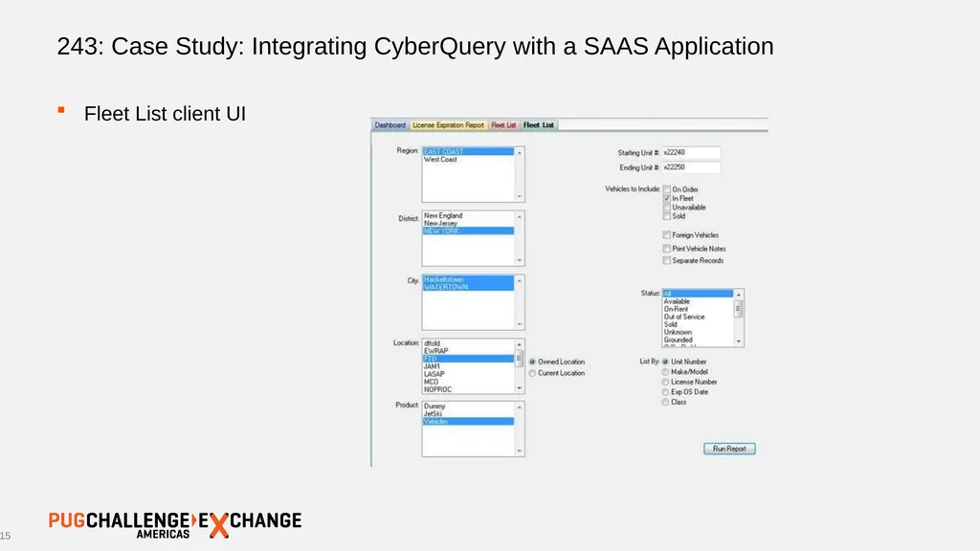Image resolution: width=980 pixels, height=551 pixels.
Task: List by Make/Model
Action: 666,372
